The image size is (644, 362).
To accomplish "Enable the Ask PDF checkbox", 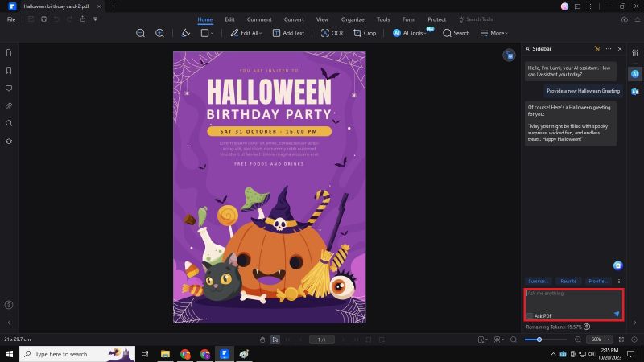I will [530, 315].
